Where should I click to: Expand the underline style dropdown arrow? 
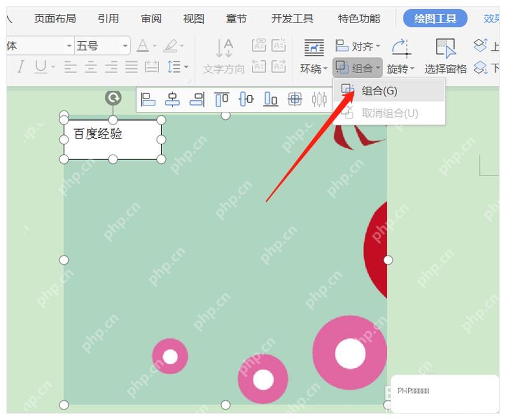click(53, 67)
